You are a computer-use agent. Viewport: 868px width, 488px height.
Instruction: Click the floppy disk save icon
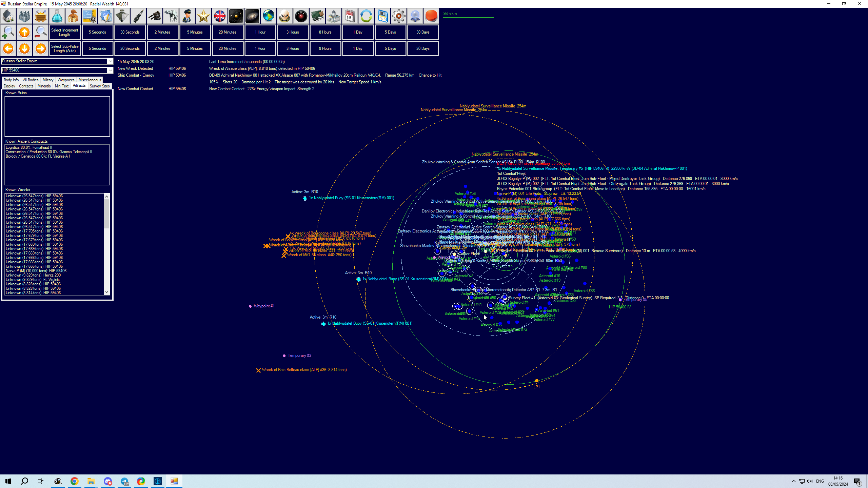[x=382, y=16]
